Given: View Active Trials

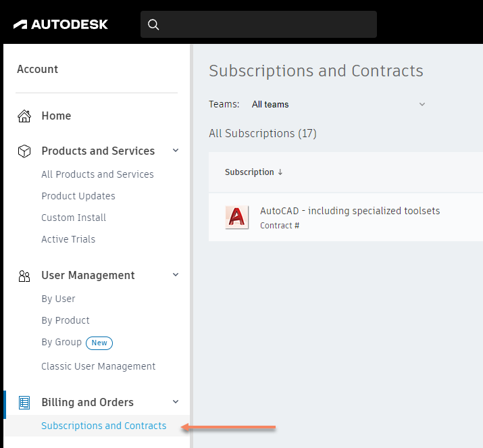Looking at the screenshot, I should point(68,239).
